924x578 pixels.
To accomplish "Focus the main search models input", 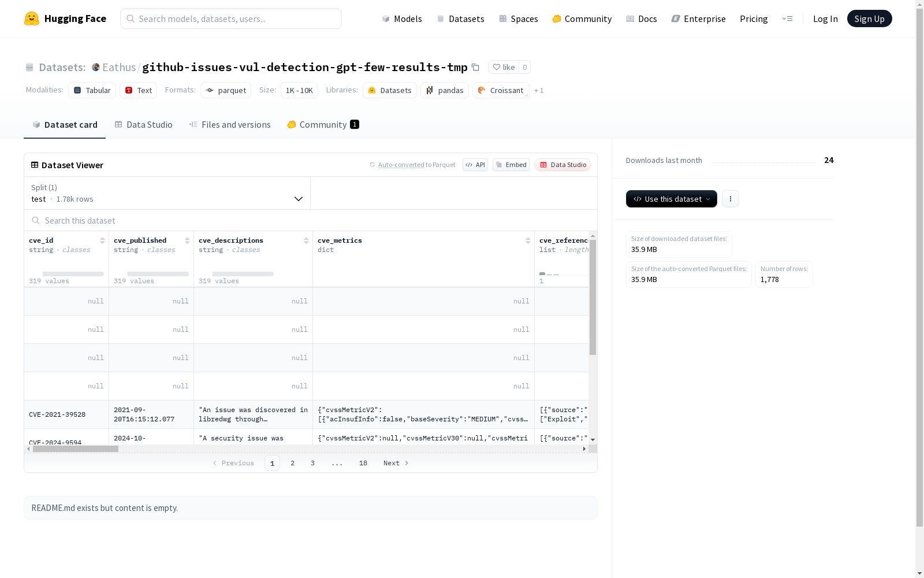I will [231, 18].
